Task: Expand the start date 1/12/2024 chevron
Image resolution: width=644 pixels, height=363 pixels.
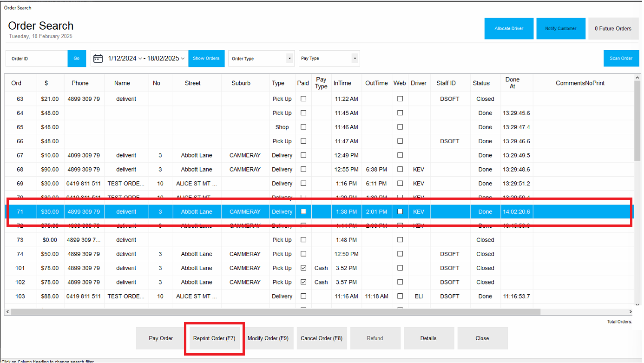Action: (140, 59)
